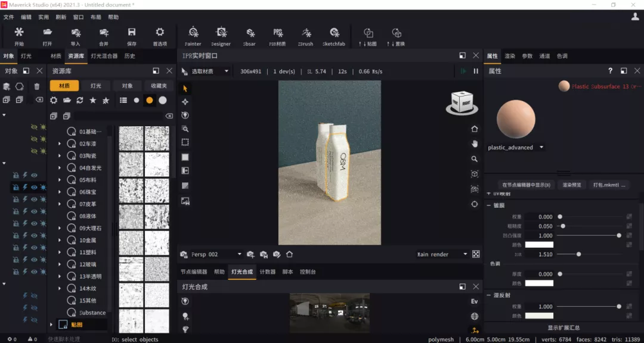Open plastic_advanced material type dropdown
The height and width of the screenshot is (343, 644).
516,147
